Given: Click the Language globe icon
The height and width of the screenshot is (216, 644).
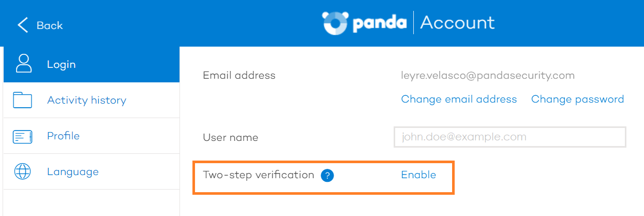Looking at the screenshot, I should (23, 171).
